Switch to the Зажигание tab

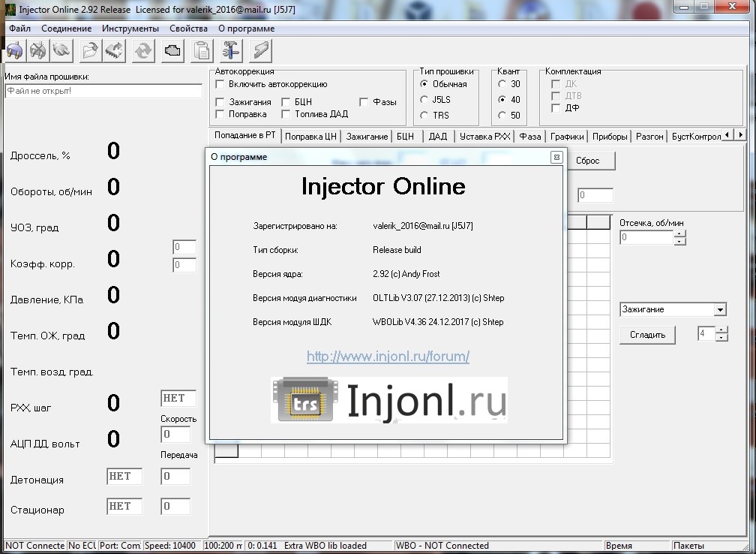367,137
